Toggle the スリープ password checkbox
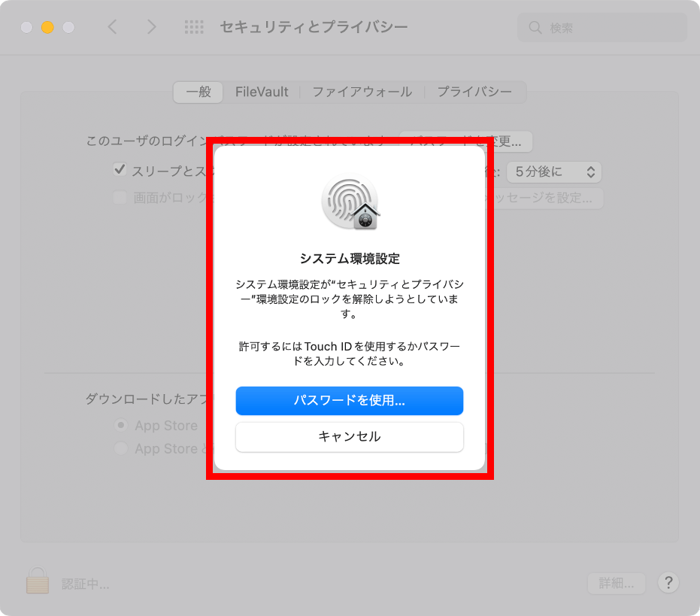The width and height of the screenshot is (700, 616). pyautogui.click(x=120, y=170)
